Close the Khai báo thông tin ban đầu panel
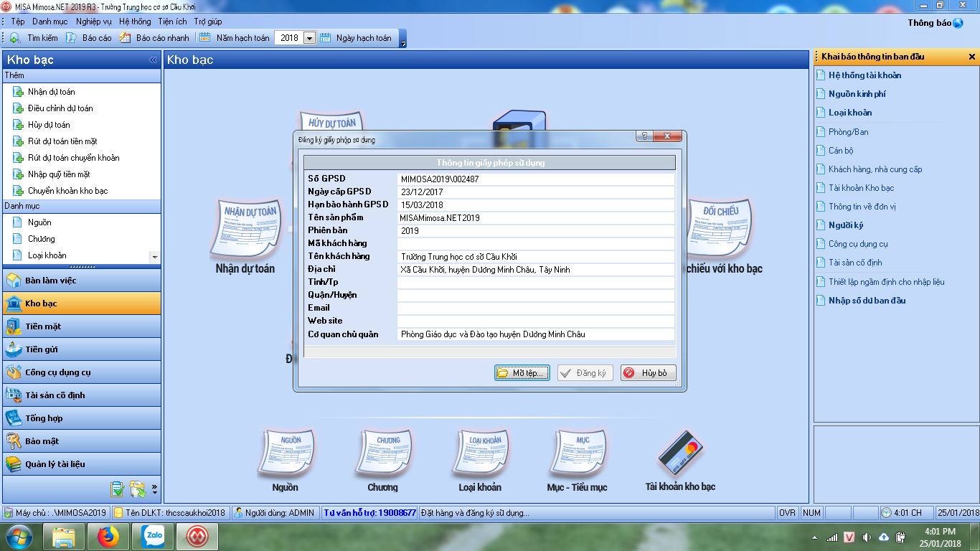980x551 pixels. (x=972, y=57)
